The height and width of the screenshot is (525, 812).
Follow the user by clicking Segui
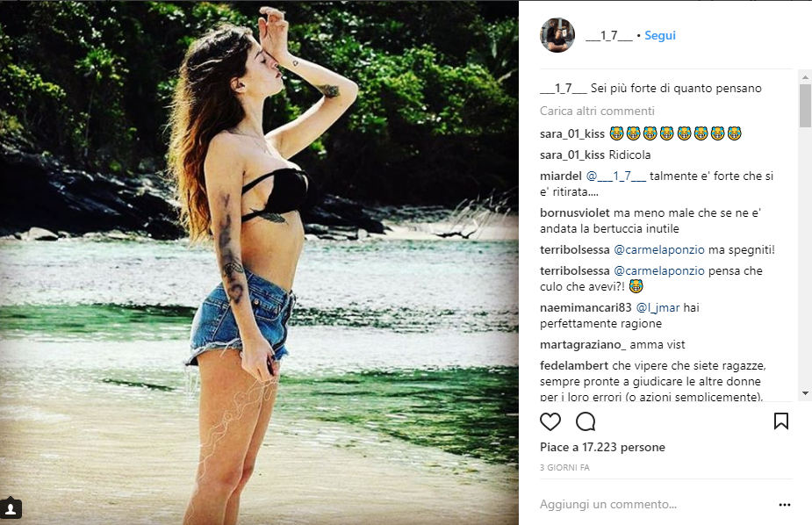659,35
